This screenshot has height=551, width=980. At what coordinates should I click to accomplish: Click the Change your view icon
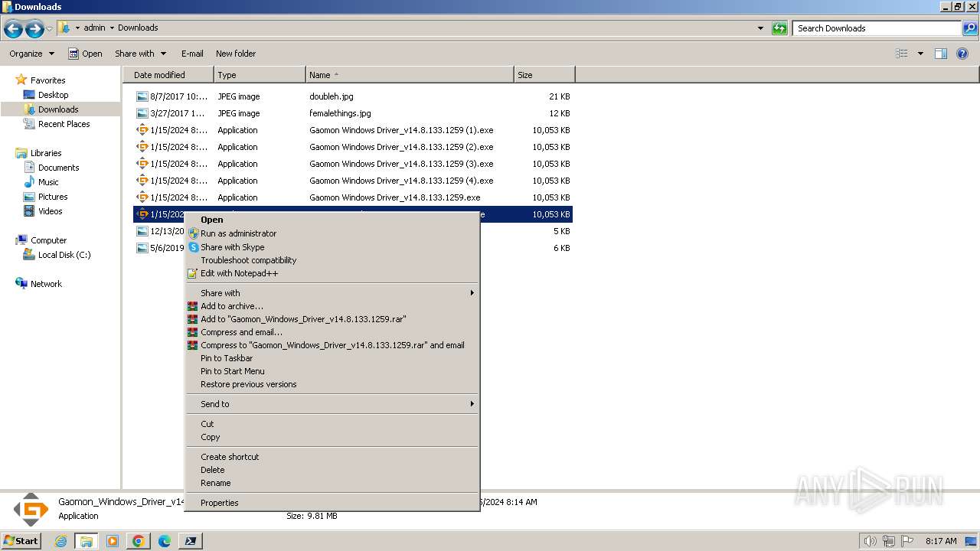(x=902, y=54)
